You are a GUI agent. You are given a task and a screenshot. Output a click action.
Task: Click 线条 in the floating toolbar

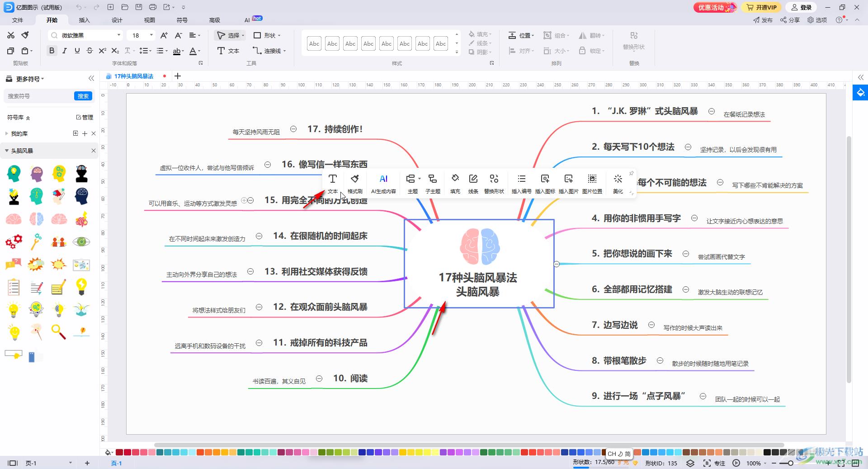click(473, 184)
